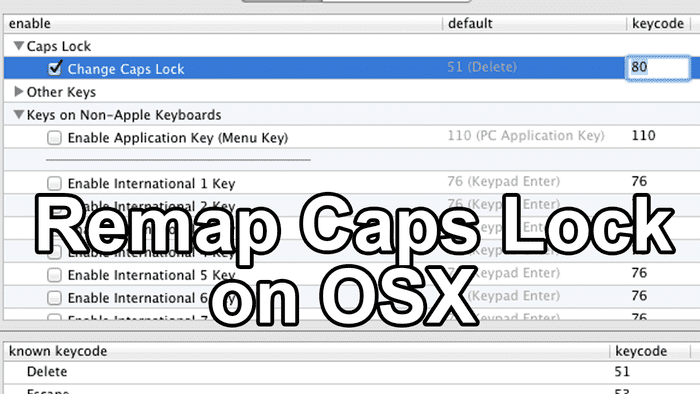
Task: Collapse the Caps Lock group triangle
Action: click(x=18, y=46)
